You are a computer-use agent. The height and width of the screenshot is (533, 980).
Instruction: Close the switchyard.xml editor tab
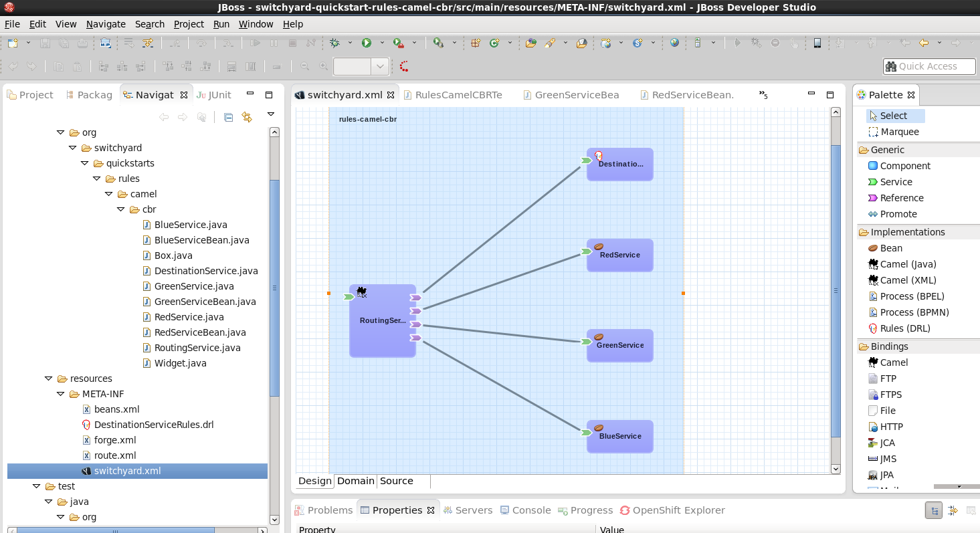click(391, 95)
